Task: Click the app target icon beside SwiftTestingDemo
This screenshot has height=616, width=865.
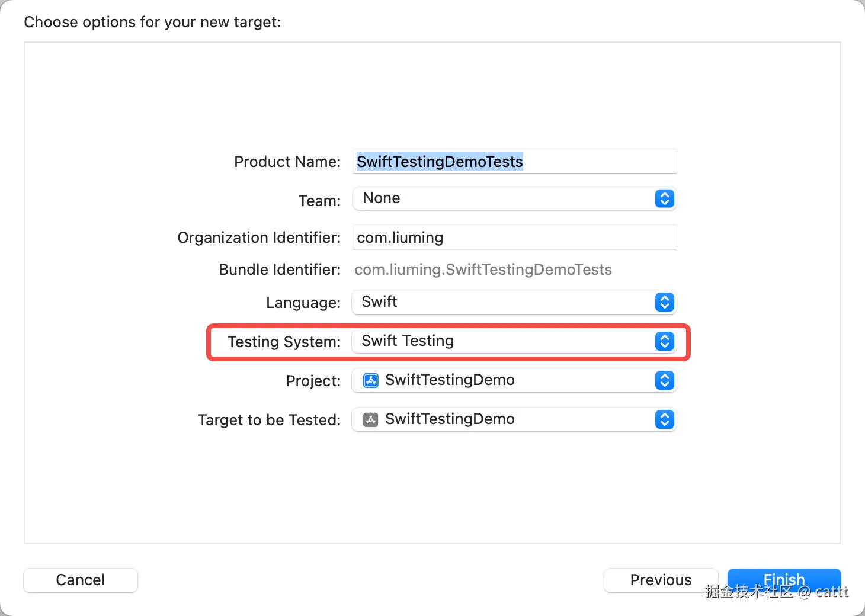Action: (x=371, y=420)
